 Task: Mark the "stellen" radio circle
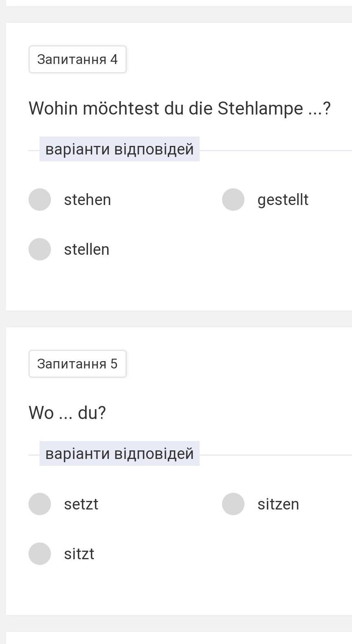[x=40, y=249]
